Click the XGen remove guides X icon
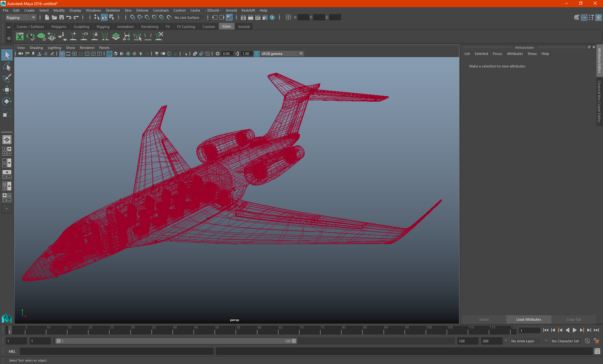This screenshot has width=603, height=364. coord(159,37)
